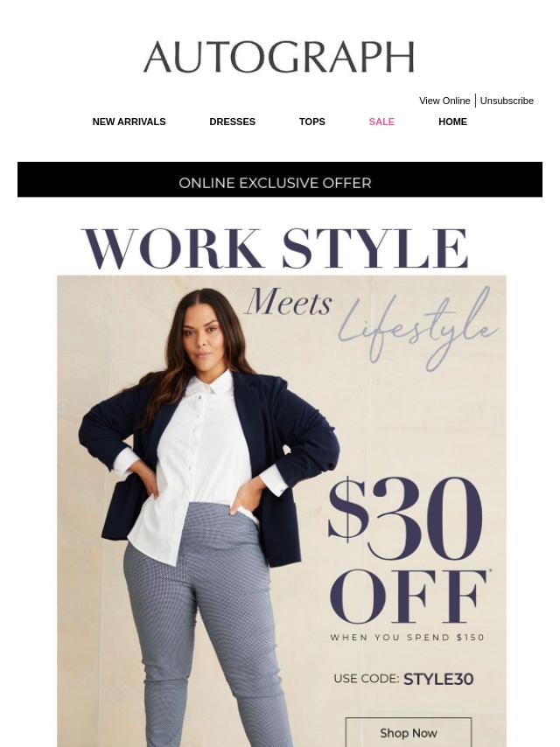Click the STYLE30 promo code
This screenshot has height=747, width=560.
click(x=438, y=679)
